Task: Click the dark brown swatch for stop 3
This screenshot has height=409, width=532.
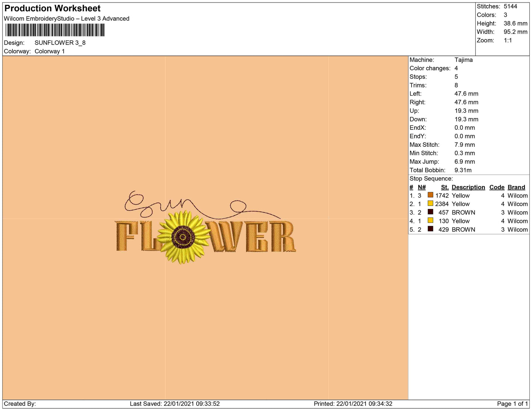Action: click(430, 212)
